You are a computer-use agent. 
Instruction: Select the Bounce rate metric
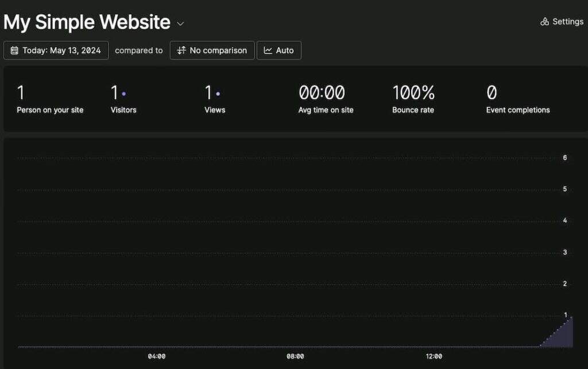point(413,110)
